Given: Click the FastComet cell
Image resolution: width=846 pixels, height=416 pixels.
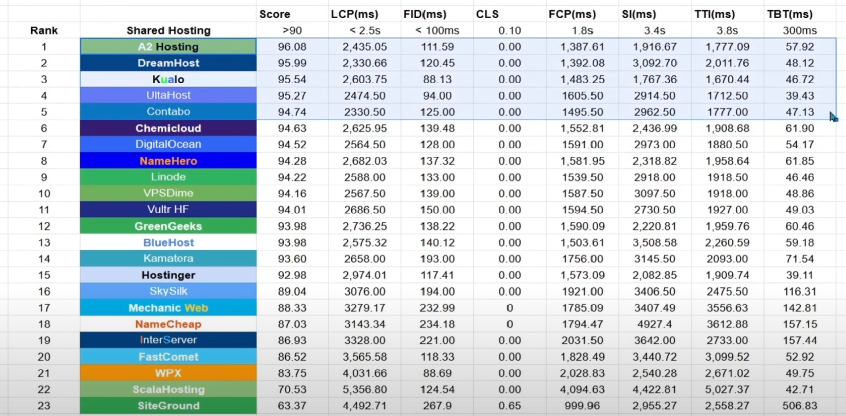Looking at the screenshot, I should coord(168,357).
